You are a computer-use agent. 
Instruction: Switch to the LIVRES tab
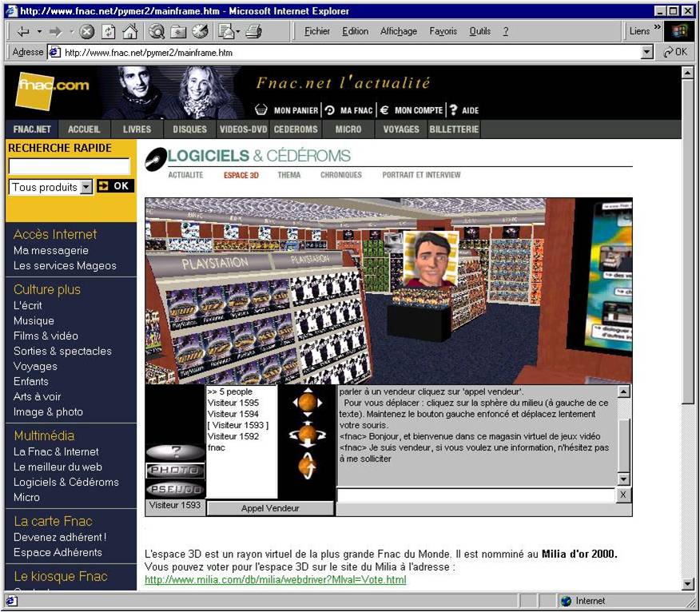coord(137,129)
